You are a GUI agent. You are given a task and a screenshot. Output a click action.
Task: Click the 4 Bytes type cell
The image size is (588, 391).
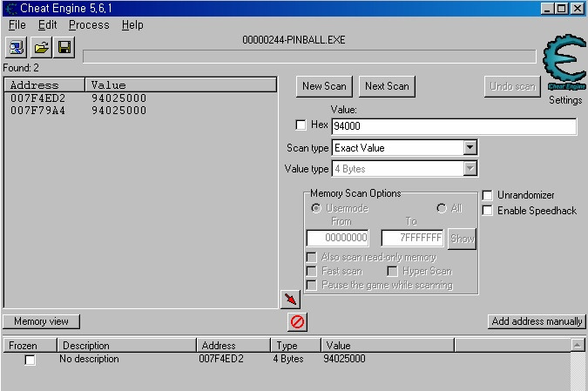coord(288,359)
